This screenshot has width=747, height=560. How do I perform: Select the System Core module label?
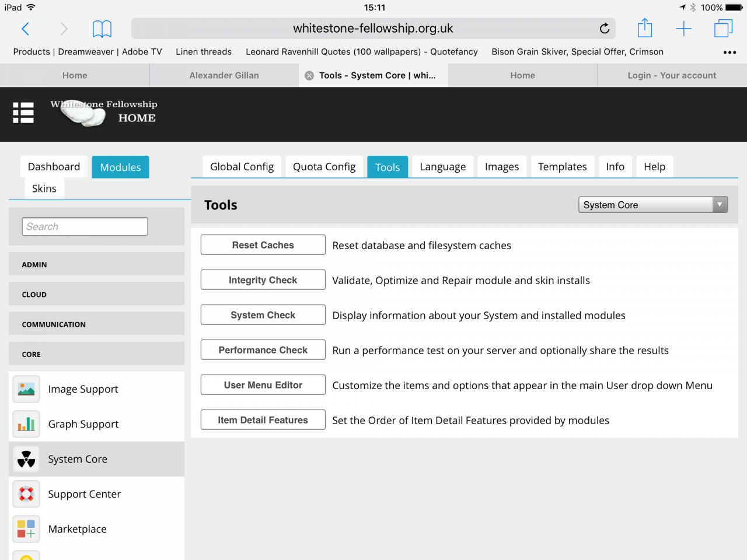pos(78,459)
